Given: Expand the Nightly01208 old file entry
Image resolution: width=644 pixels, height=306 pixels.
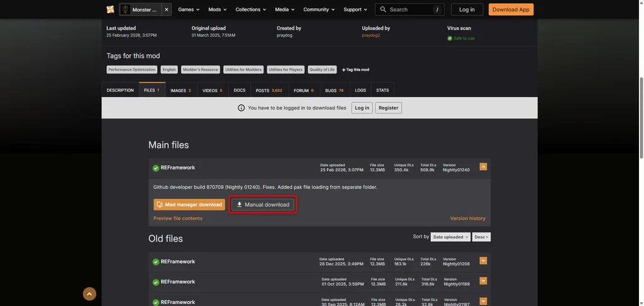Looking at the screenshot, I should pyautogui.click(x=484, y=261).
